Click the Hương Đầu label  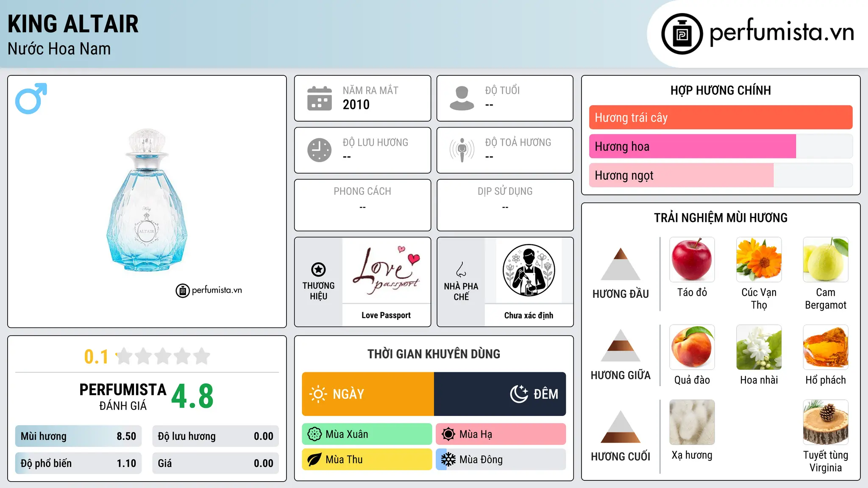point(620,294)
